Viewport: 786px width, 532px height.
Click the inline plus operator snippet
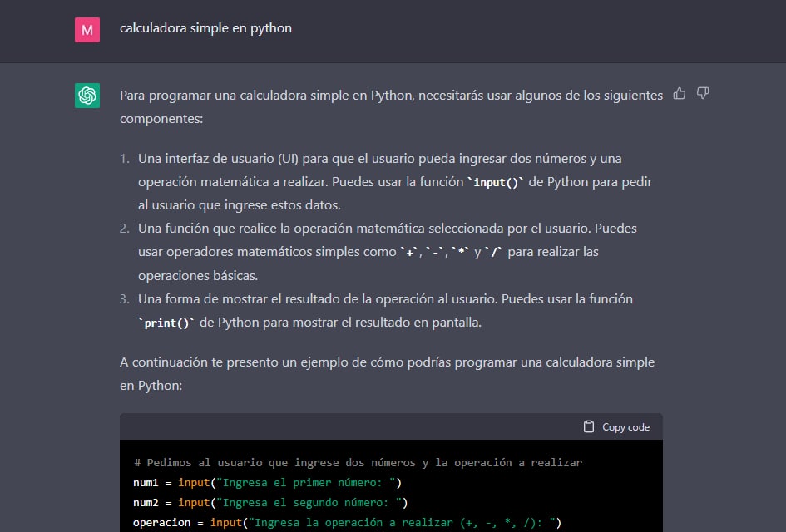tap(410, 252)
